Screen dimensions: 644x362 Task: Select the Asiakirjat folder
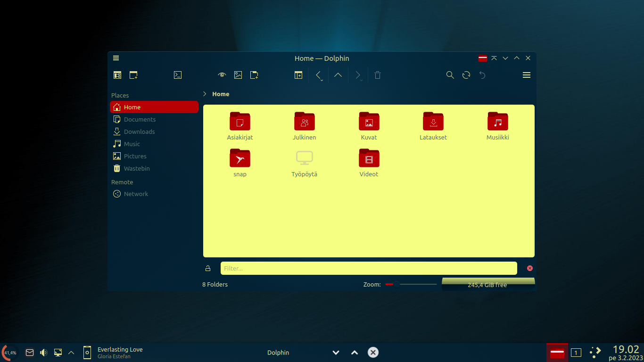(240, 126)
